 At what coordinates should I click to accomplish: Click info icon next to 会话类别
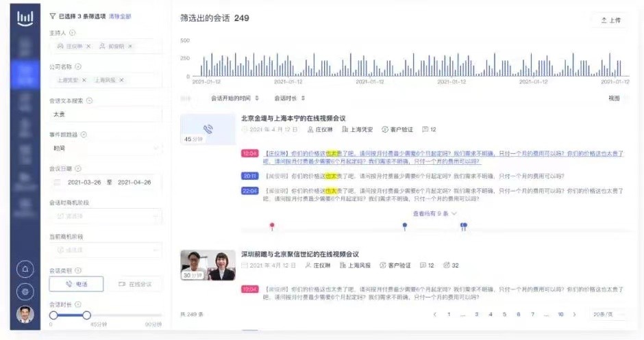pos(78,271)
